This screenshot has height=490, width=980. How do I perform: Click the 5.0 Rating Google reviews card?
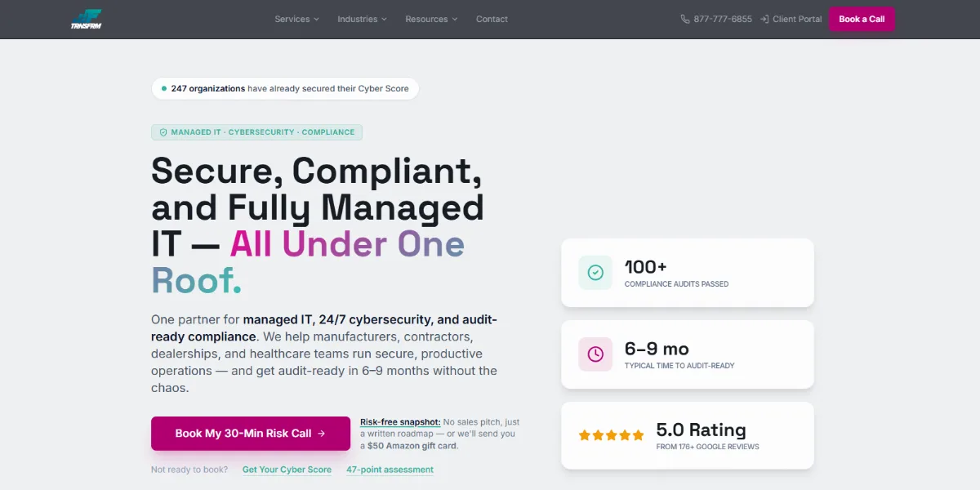688,435
